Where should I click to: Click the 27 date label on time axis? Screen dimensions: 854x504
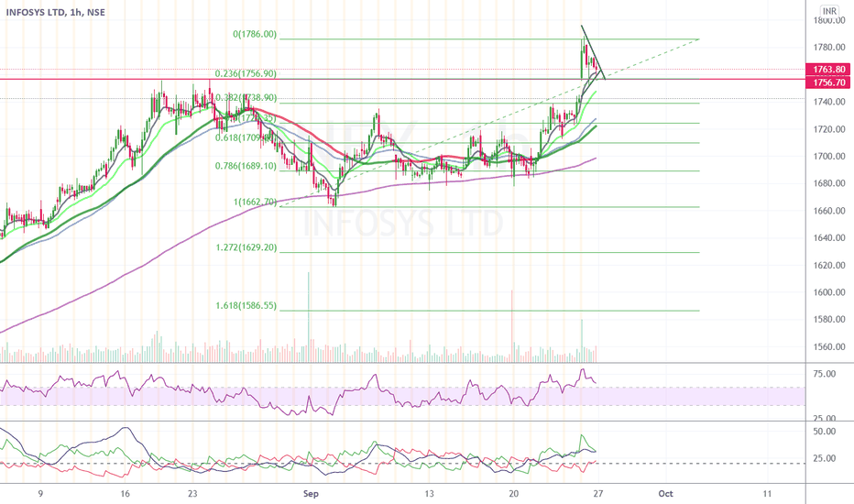coord(598,494)
